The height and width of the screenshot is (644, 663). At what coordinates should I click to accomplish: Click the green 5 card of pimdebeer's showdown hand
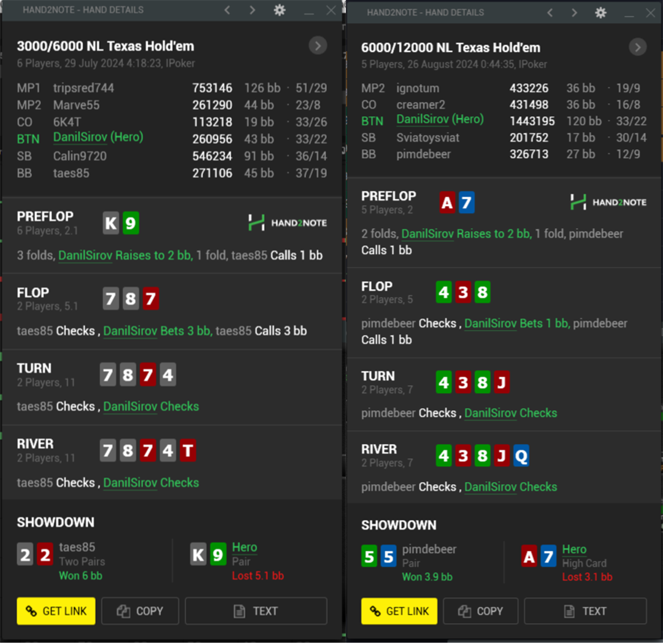pyautogui.click(x=369, y=556)
